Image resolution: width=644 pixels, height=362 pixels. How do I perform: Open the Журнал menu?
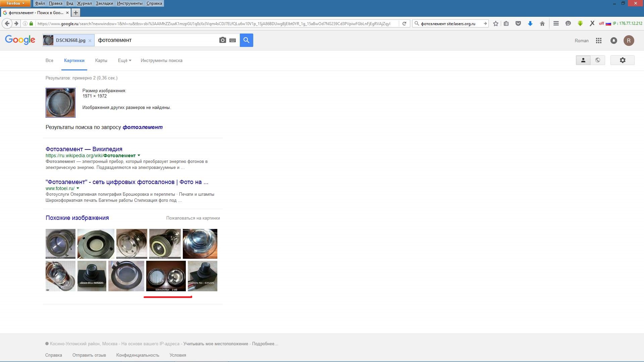(x=85, y=3)
